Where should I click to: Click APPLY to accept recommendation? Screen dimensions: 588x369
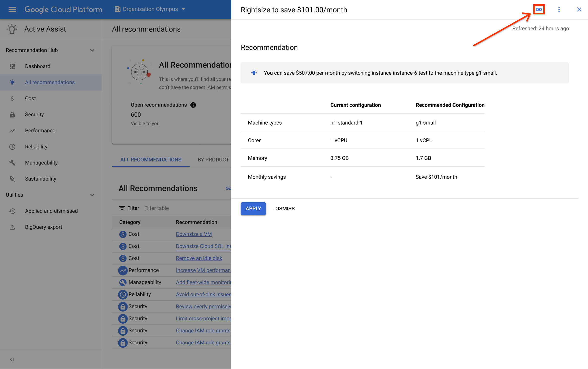(253, 208)
